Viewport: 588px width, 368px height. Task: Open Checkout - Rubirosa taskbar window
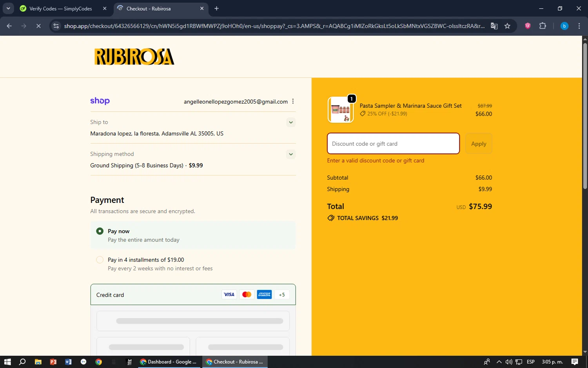click(235, 362)
